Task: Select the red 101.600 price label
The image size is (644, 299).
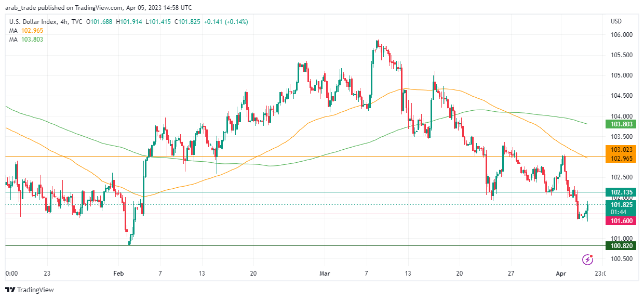Action: tap(621, 221)
